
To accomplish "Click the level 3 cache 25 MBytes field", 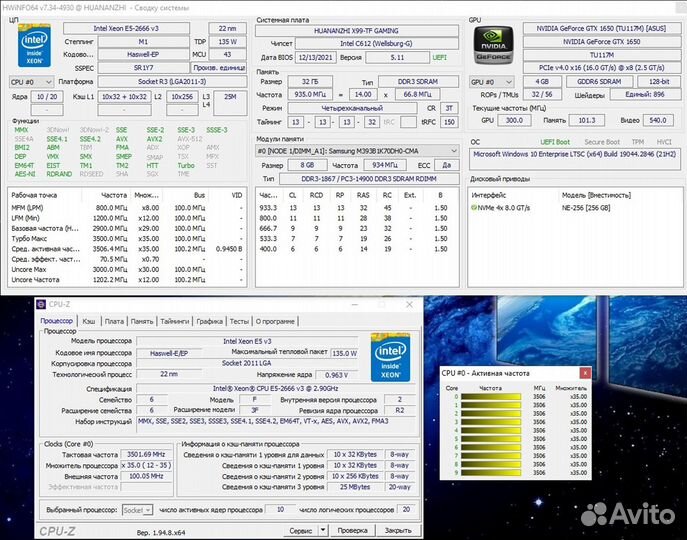I will [x=355, y=487].
